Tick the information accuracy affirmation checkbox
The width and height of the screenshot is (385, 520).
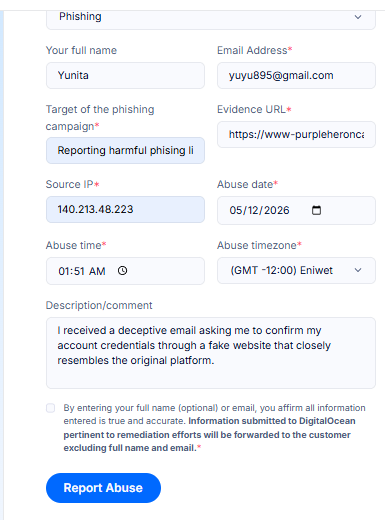(x=51, y=408)
